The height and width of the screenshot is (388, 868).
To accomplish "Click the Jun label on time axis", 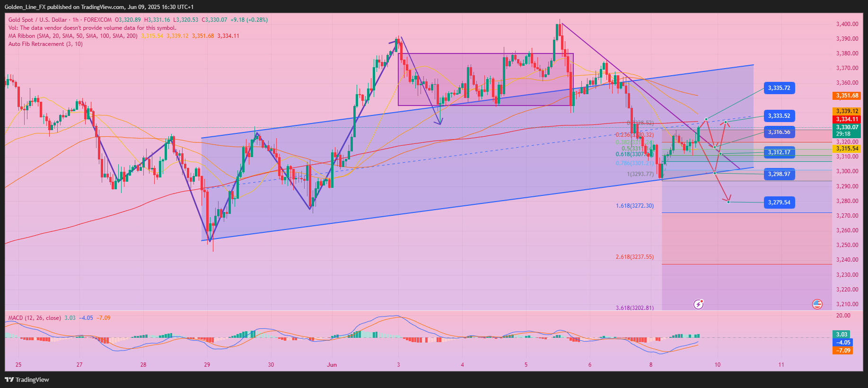I will (x=332, y=365).
